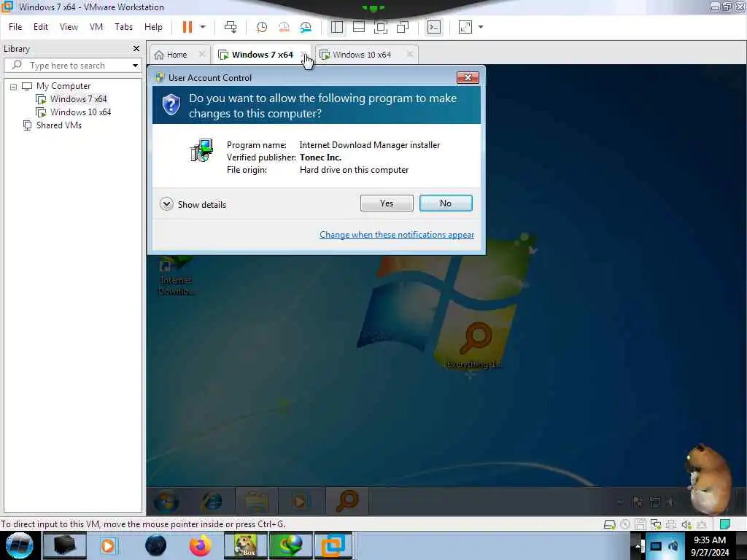Click the guest Windows 7 Start orb
The image size is (747, 560).
(x=166, y=501)
